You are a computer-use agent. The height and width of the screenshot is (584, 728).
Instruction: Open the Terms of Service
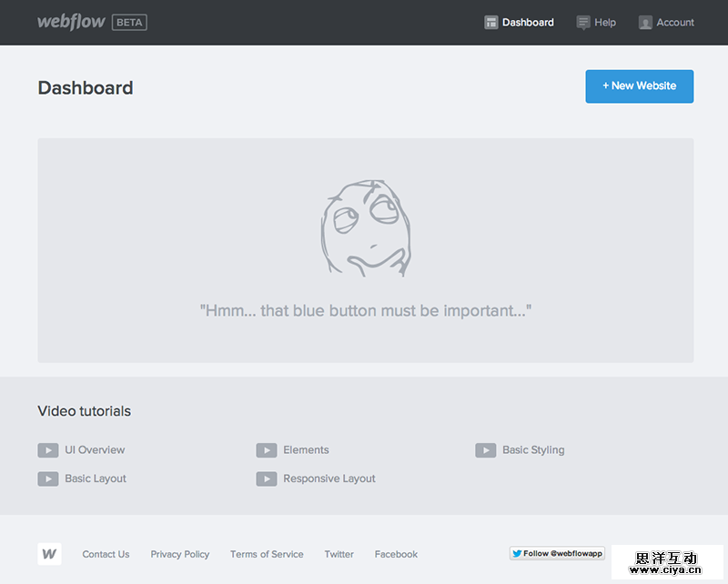(x=267, y=554)
